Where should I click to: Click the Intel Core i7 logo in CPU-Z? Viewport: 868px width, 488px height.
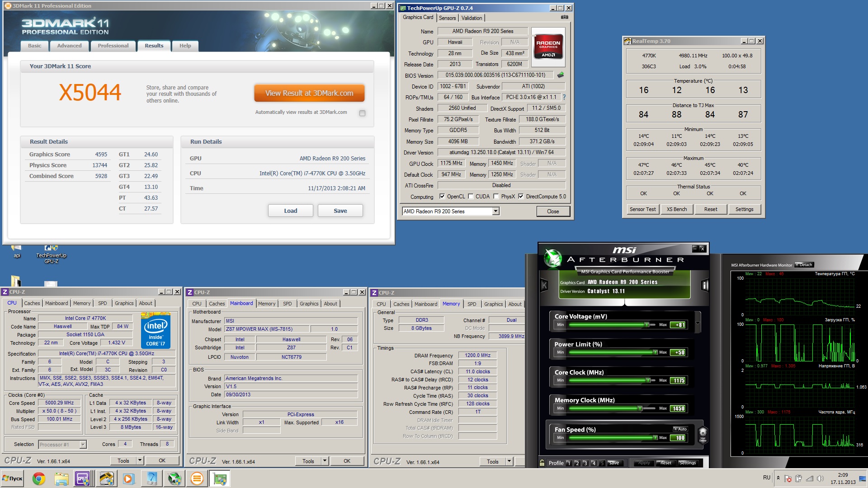click(x=156, y=331)
